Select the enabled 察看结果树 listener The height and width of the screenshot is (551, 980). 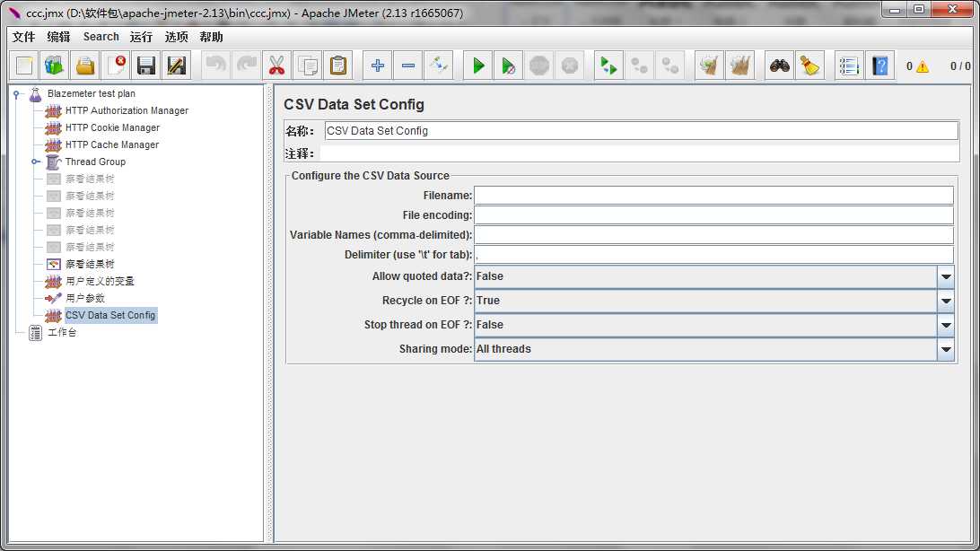click(90, 264)
